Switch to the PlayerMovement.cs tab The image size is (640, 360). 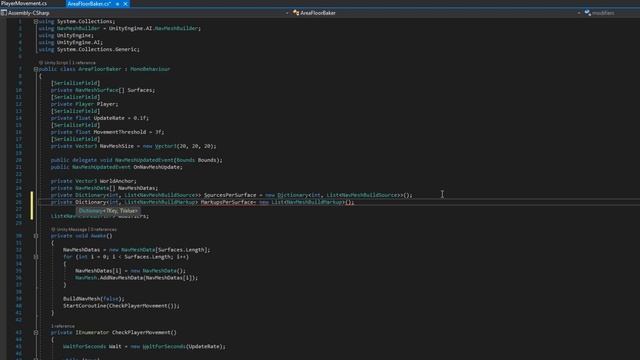tap(24, 3)
